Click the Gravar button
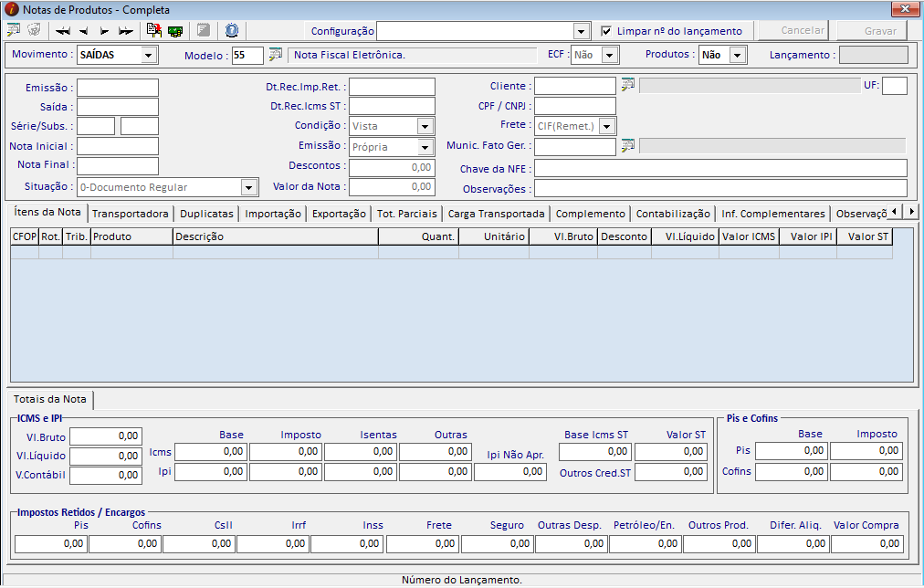Image resolution: width=924 pixels, height=588 pixels. [x=872, y=31]
